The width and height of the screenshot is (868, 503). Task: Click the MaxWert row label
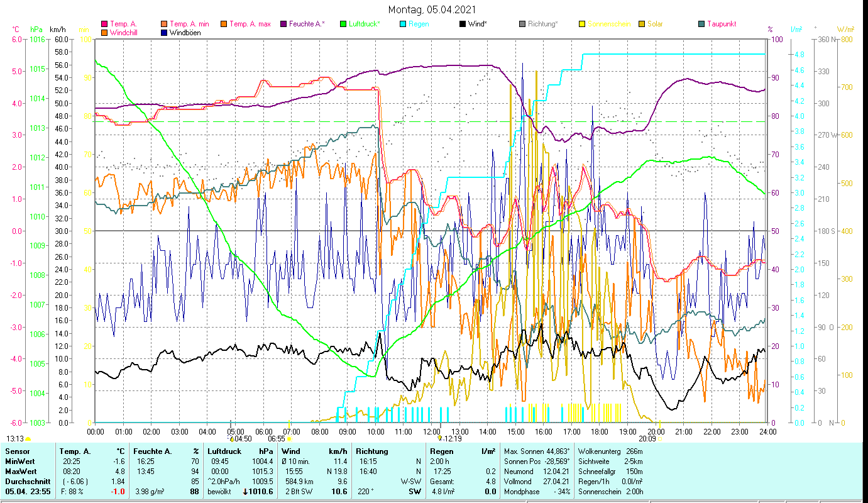[22, 471]
